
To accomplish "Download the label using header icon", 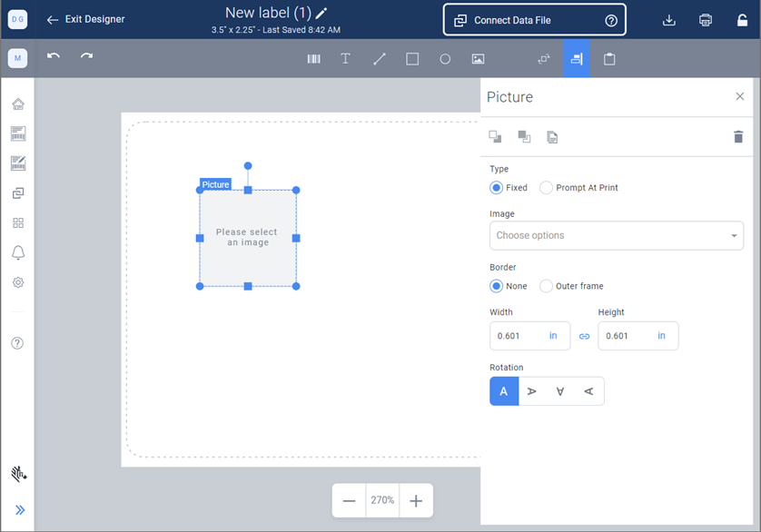I will pos(669,20).
